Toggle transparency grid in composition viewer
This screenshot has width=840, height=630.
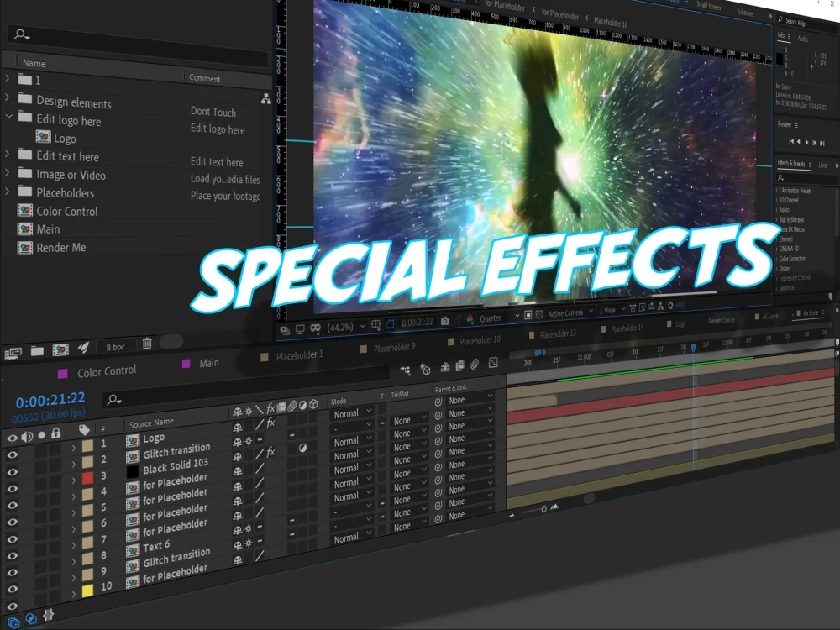(539, 314)
